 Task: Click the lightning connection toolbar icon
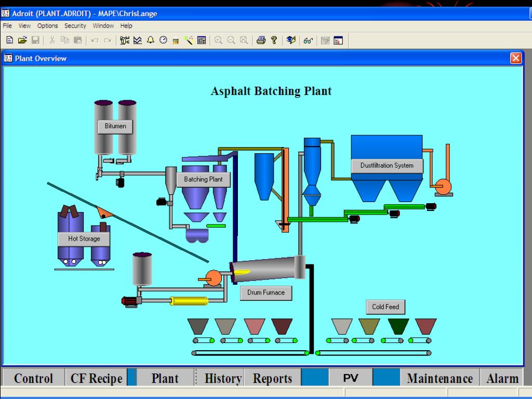point(291,40)
